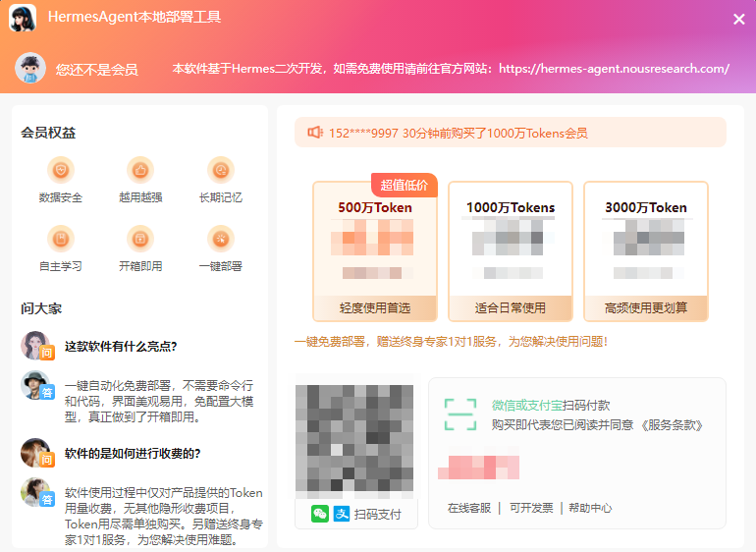Click the green scan-frame icon
Screen dimensions: 756x552
pyautogui.click(x=460, y=414)
